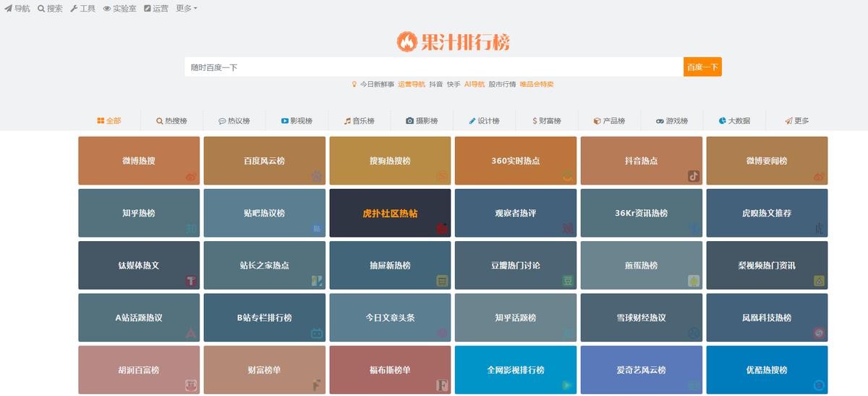This screenshot has height=396, width=868.
Task: Click the Douban icon on 豆瓣热门讨论 card
Action: click(568, 281)
